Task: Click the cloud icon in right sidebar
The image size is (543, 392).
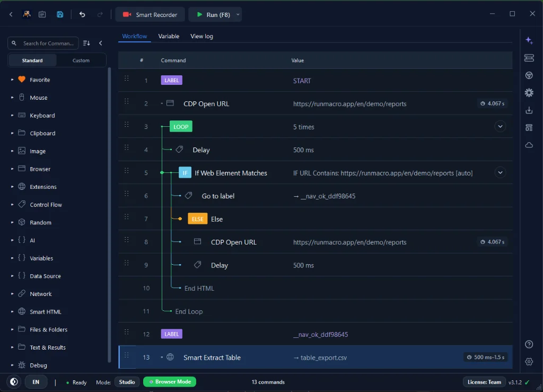Action: click(529, 145)
